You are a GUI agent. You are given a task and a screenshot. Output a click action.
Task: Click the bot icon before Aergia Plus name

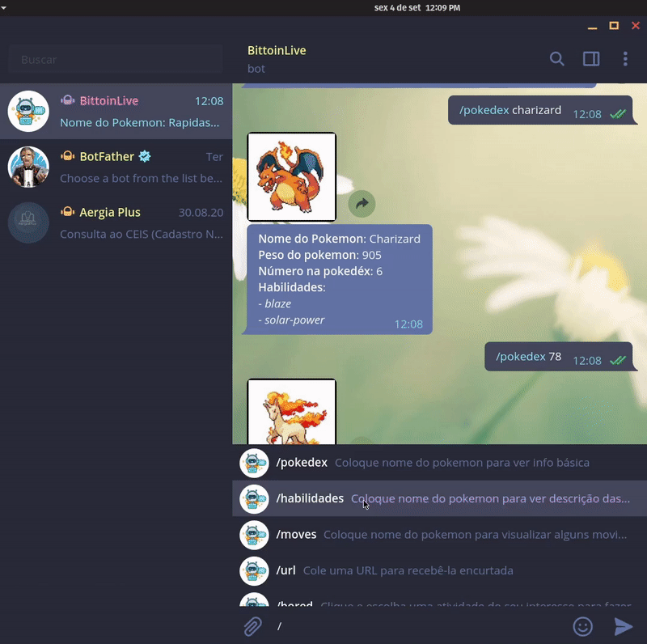68,212
